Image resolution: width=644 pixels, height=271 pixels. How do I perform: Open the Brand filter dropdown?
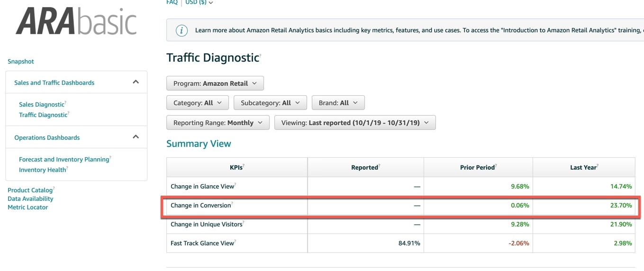338,103
